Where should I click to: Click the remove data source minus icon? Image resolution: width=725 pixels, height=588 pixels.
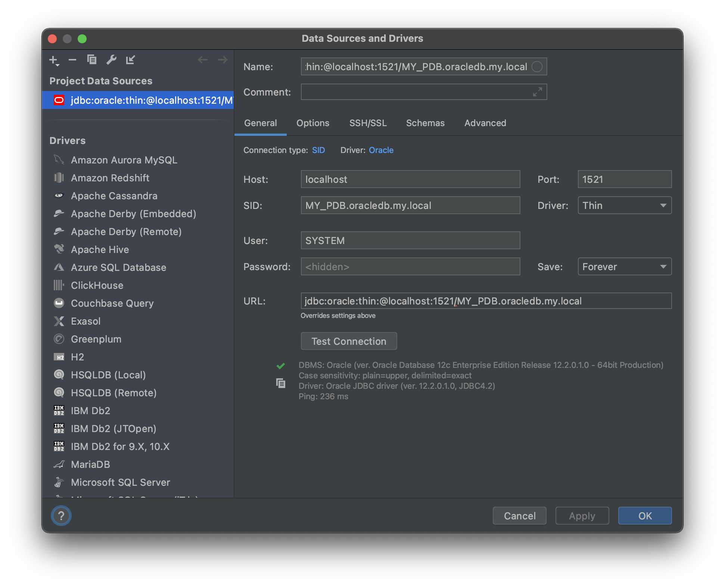pyautogui.click(x=72, y=60)
